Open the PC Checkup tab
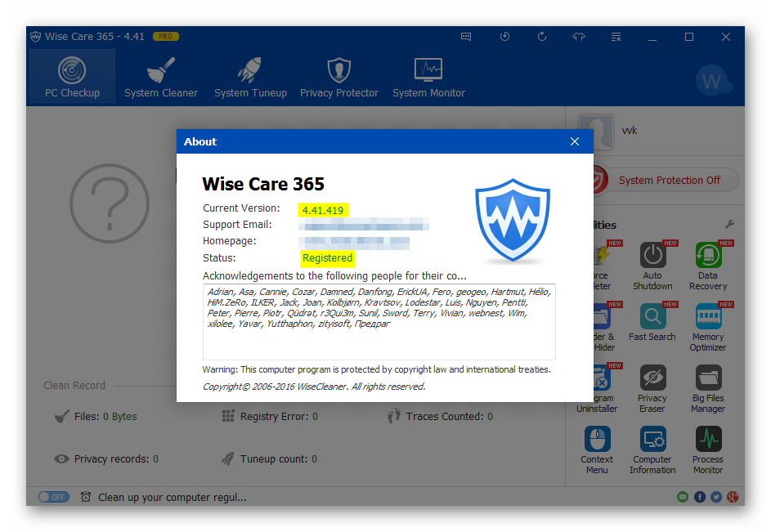The height and width of the screenshot is (532, 771). pos(72,77)
